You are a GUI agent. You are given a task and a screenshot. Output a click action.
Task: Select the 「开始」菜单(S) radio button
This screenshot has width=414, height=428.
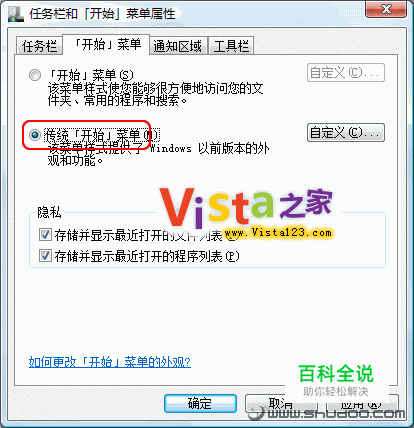[x=35, y=75]
